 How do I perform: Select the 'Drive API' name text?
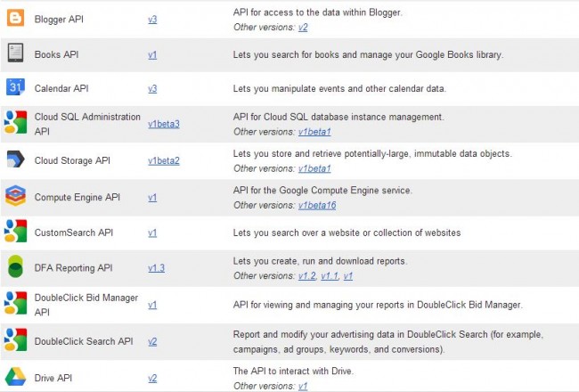coord(53,378)
